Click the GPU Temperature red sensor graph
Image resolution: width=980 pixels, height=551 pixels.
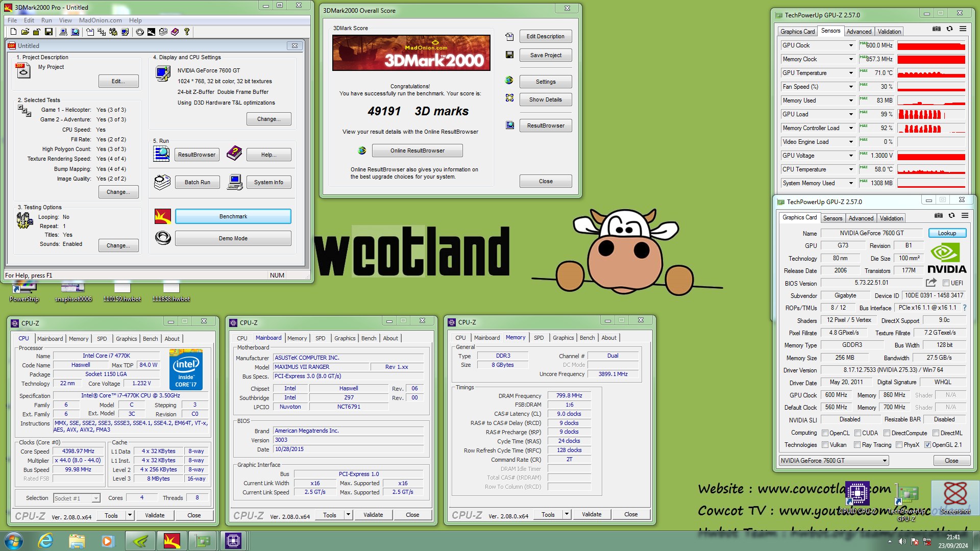pyautogui.click(x=932, y=73)
